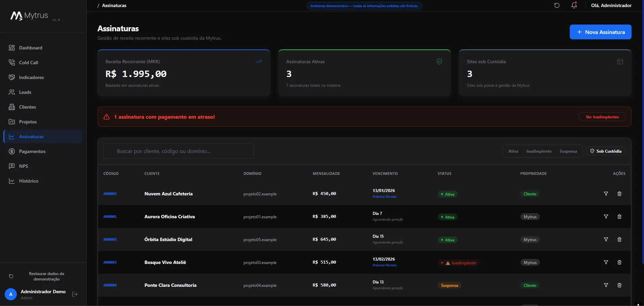Log out using the exit icon
This screenshot has height=306, width=644.
(x=75, y=294)
